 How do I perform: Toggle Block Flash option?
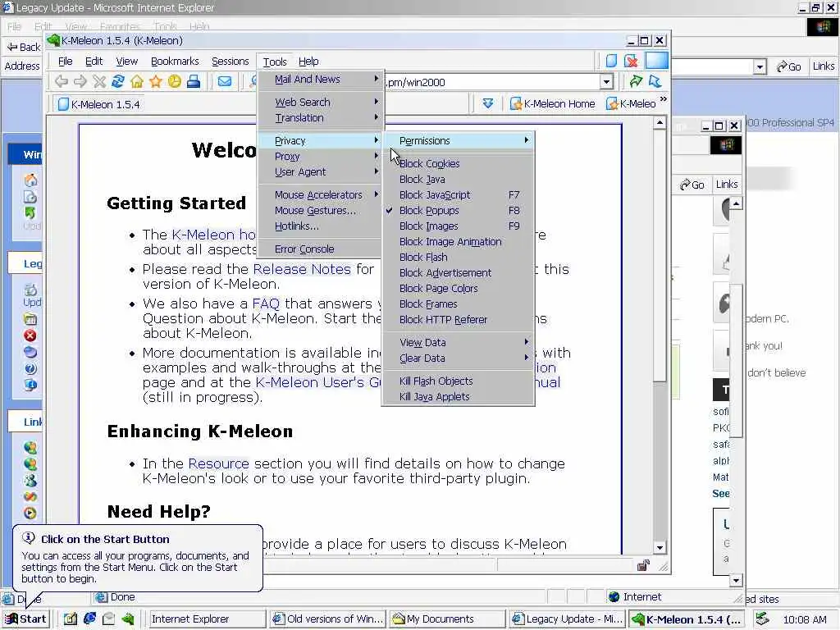(x=458, y=257)
